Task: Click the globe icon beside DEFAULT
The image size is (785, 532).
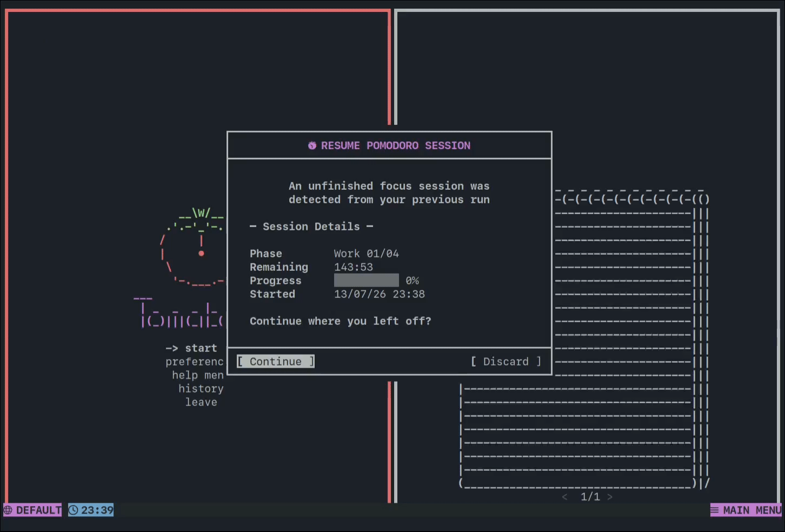Action: (8, 510)
